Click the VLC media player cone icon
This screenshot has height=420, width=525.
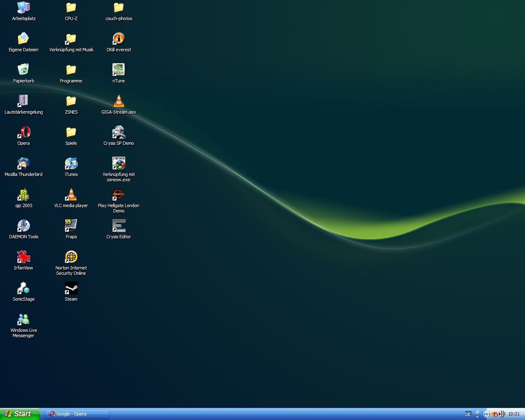coord(71,194)
